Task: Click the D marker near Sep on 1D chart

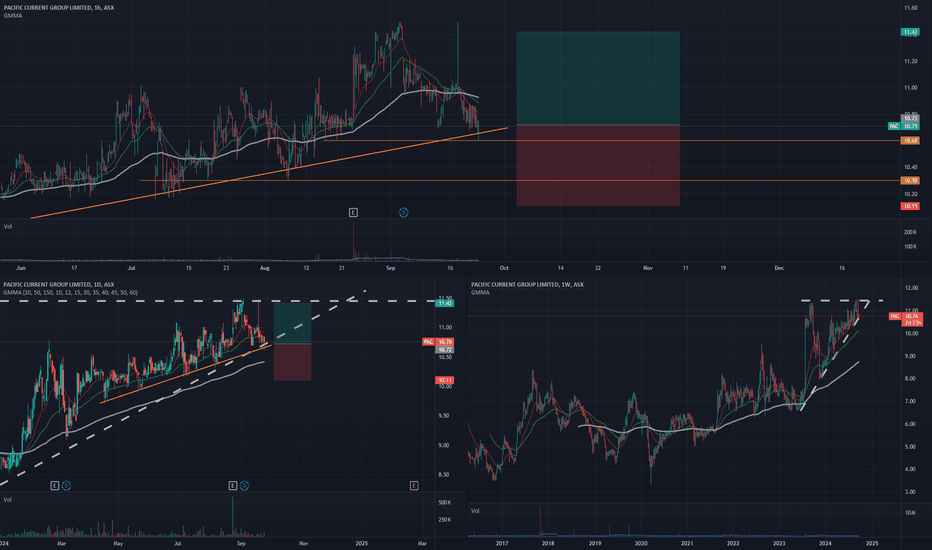Action: click(244, 486)
